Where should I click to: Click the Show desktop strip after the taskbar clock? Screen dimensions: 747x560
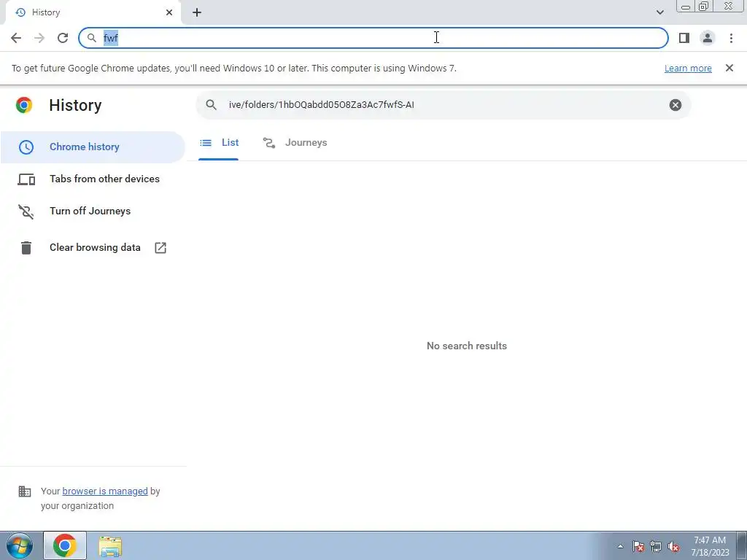click(742, 545)
